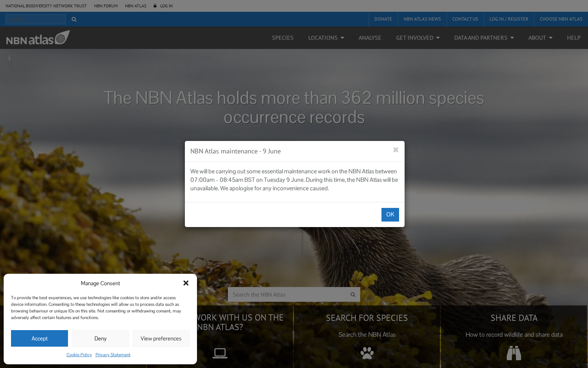Click CHOOSE NBN ATLAS

561,19
